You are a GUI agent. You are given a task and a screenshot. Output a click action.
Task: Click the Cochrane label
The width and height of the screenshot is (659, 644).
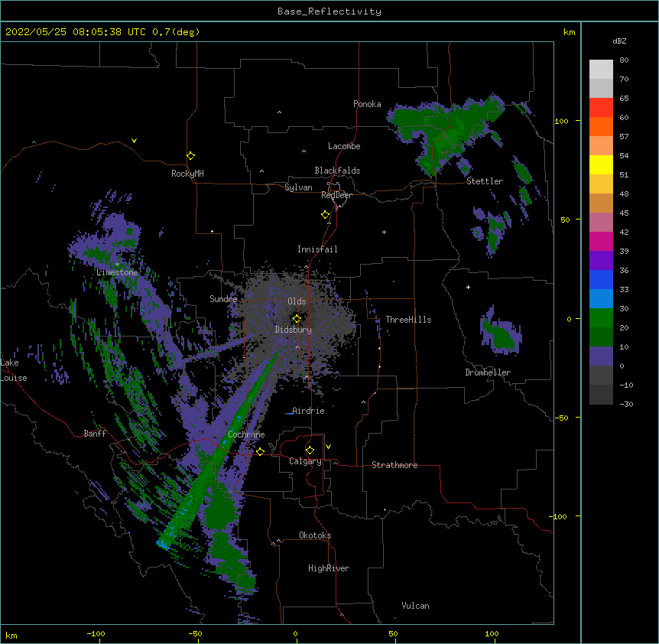pos(246,434)
